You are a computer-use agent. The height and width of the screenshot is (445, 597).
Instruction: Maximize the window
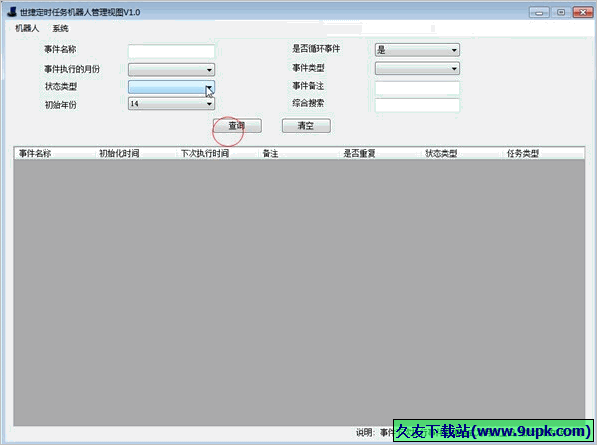pos(561,13)
